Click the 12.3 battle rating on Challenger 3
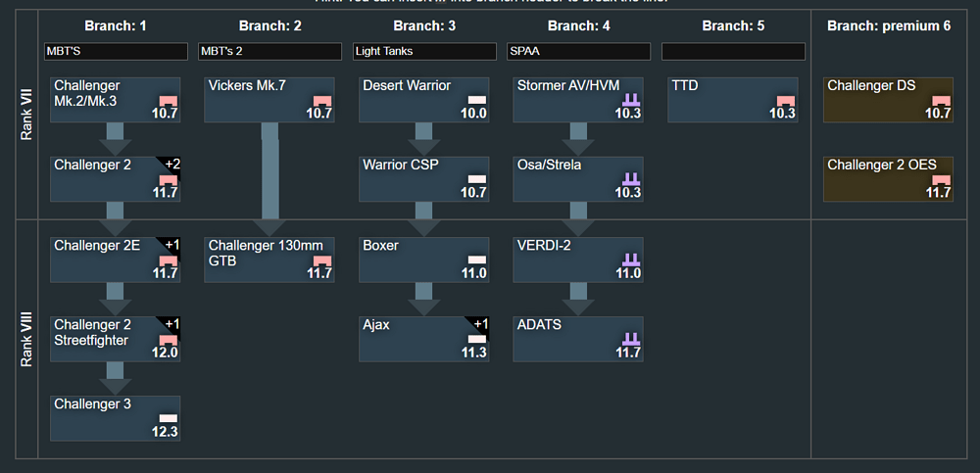Screen dimensions: 980x473 tap(165, 432)
